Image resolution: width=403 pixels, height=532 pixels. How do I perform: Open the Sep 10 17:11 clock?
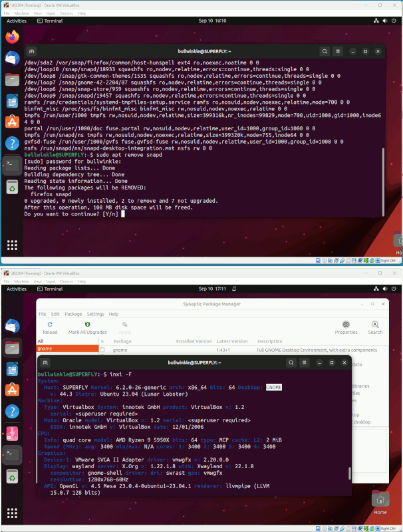pyautogui.click(x=212, y=289)
